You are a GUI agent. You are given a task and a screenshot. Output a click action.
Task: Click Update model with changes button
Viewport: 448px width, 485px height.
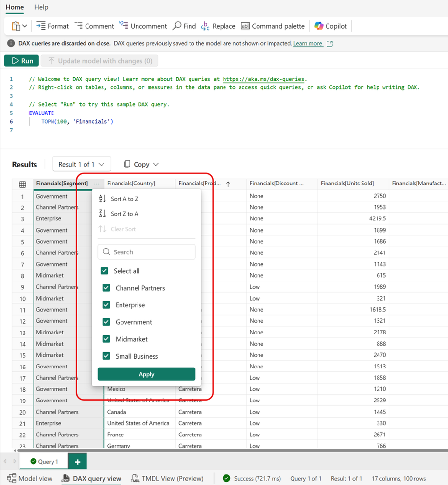[100, 61]
